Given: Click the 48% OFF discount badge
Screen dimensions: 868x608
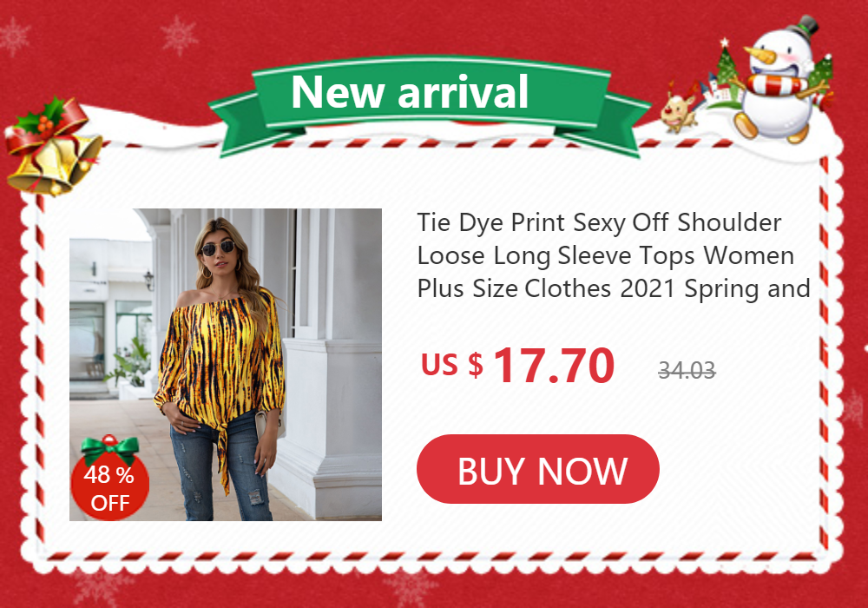Looking at the screenshot, I should (x=110, y=479).
